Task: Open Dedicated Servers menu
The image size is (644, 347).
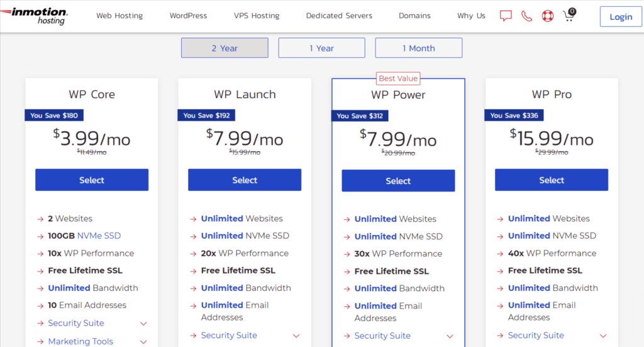Action: point(339,16)
